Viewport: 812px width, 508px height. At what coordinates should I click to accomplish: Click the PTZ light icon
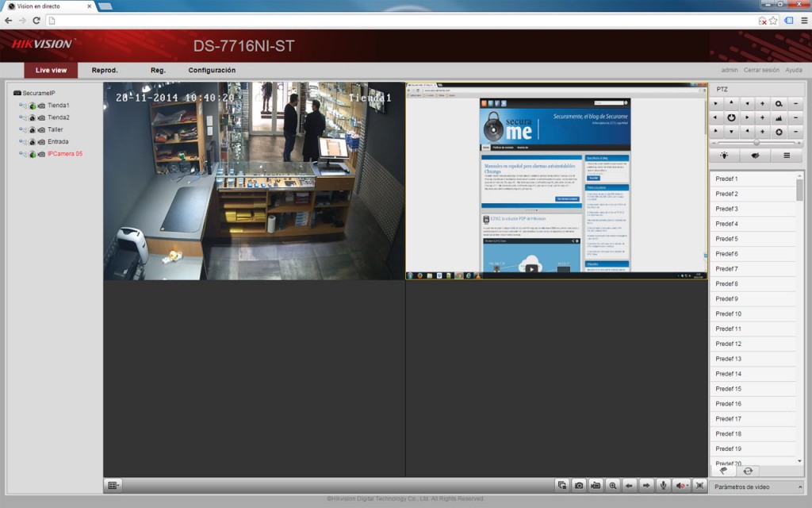pyautogui.click(x=724, y=155)
